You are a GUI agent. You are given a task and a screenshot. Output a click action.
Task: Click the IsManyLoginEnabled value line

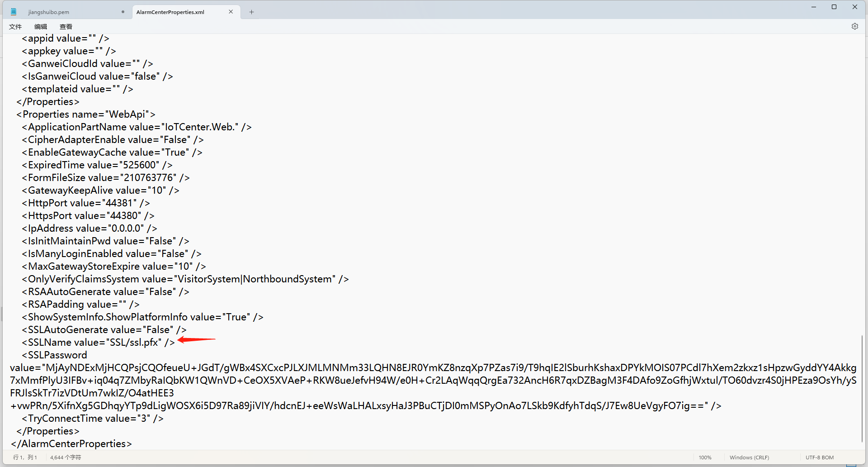(x=112, y=254)
